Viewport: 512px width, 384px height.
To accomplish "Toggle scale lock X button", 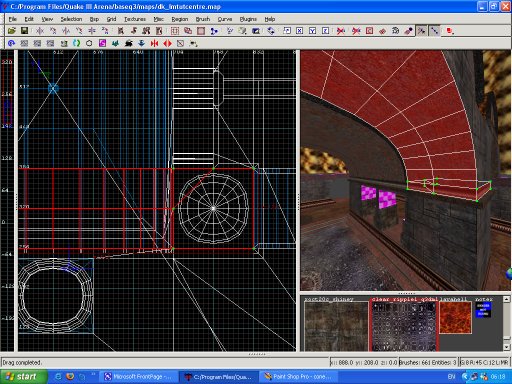I will (300, 31).
